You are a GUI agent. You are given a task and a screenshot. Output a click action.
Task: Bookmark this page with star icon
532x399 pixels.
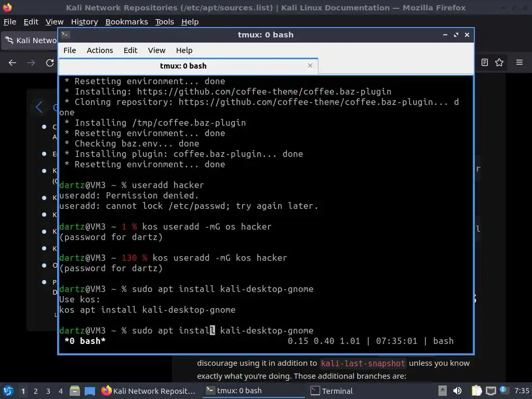pyautogui.click(x=499, y=62)
